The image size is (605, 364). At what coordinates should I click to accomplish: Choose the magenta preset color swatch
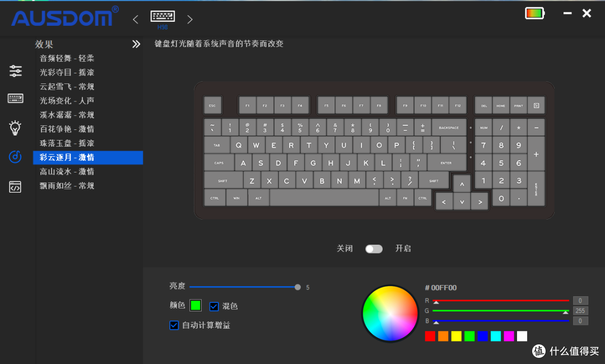pyautogui.click(x=509, y=336)
